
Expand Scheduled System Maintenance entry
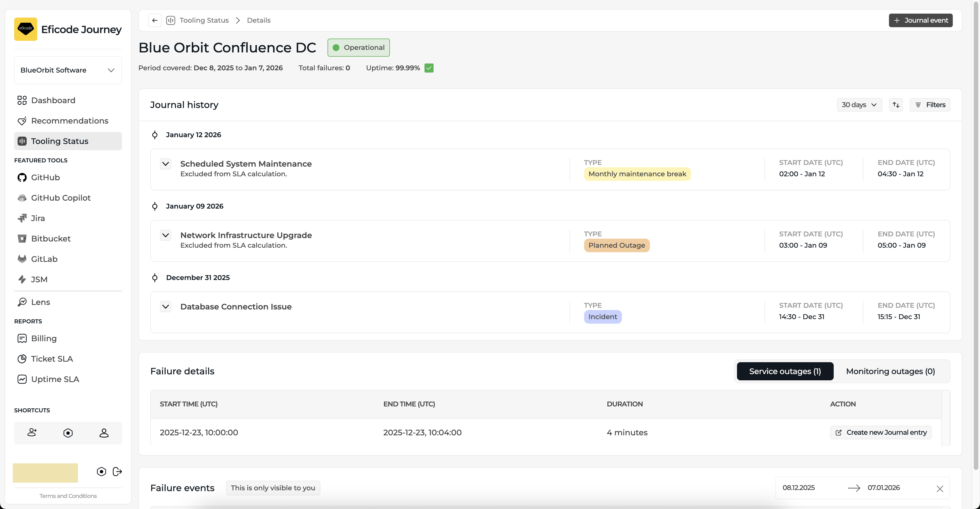(166, 164)
